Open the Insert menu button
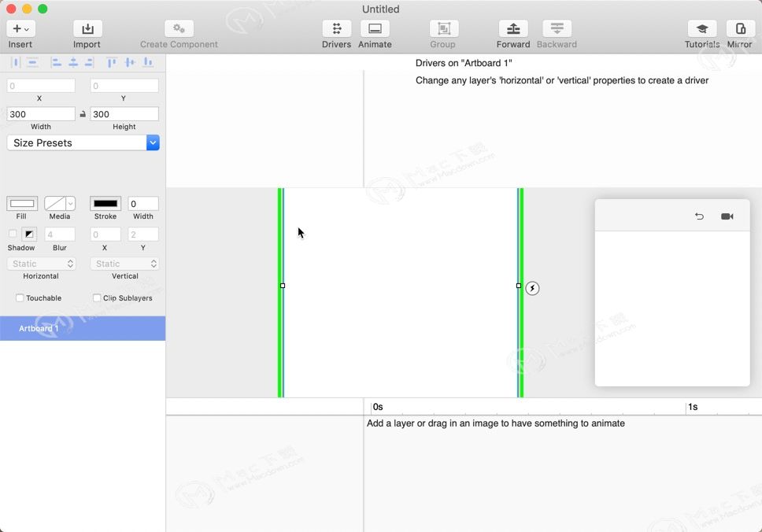 (20, 28)
